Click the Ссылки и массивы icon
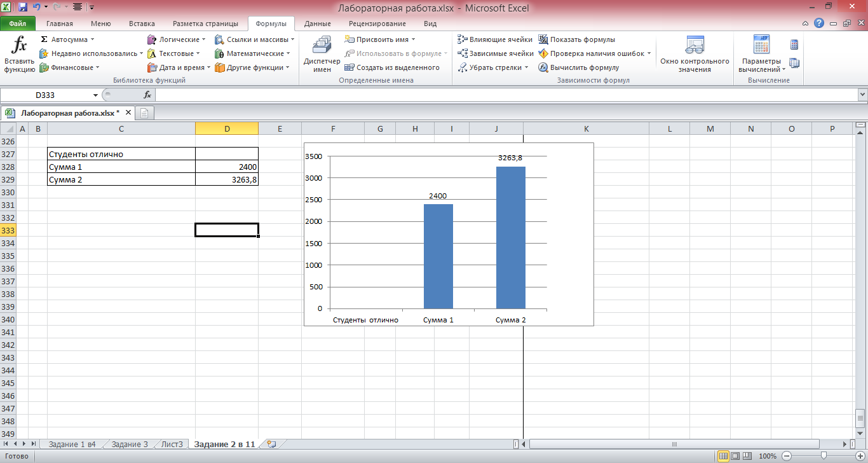The width and height of the screenshot is (868, 463). (219, 39)
